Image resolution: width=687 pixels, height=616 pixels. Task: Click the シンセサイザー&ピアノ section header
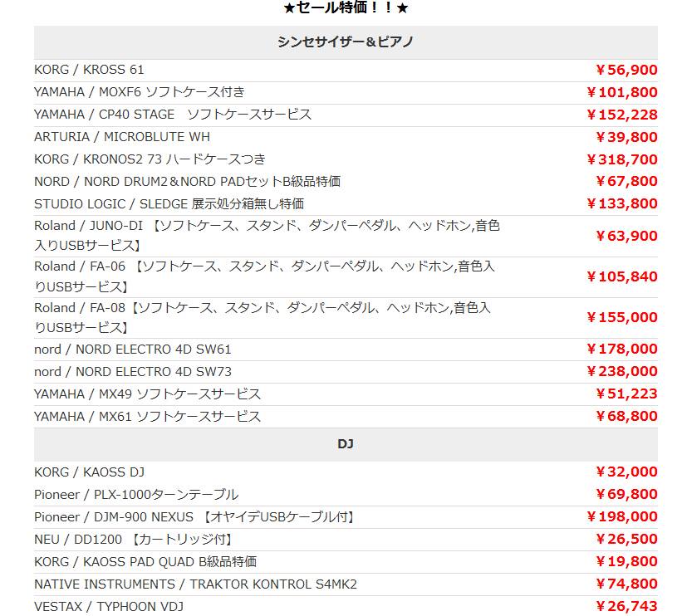[346, 42]
